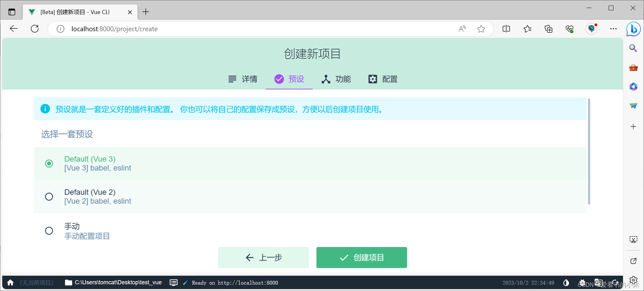Viewport: 644px width, 291px height.
Task: Open the collections panel
Action: coord(548,29)
